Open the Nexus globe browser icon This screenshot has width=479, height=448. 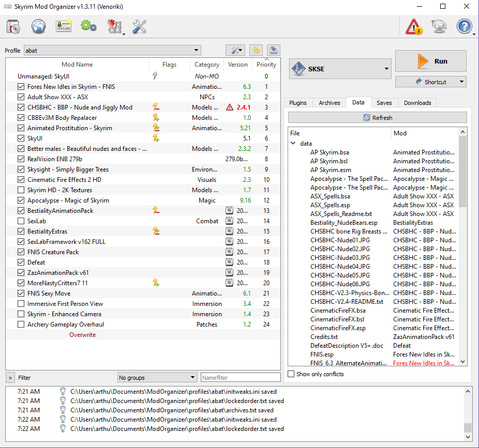38,26
